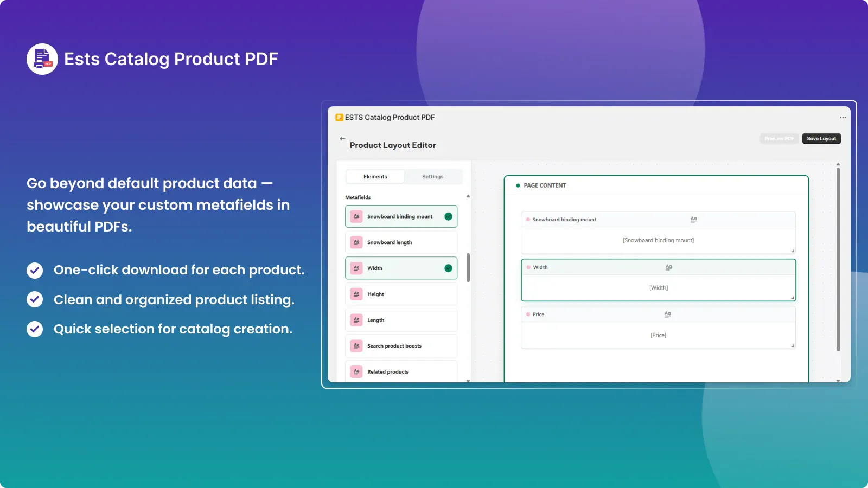The image size is (868, 488).
Task: Click the Metafields section heading
Action: pos(358,197)
